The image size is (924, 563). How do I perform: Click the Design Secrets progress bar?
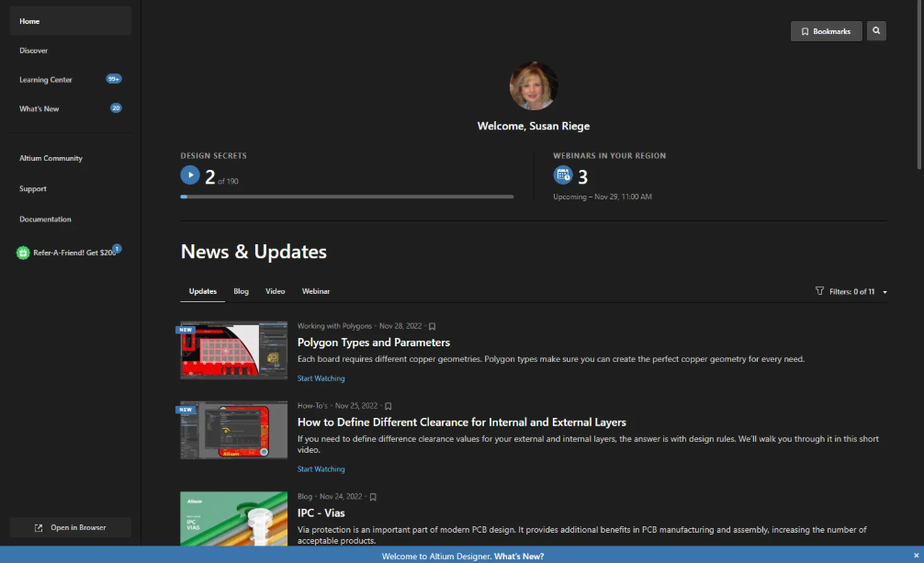click(x=347, y=197)
